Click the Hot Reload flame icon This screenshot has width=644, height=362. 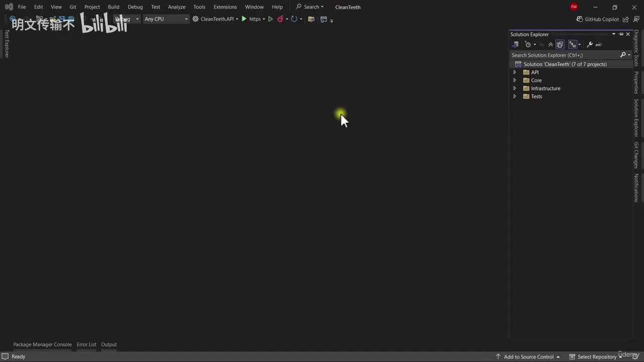280,19
